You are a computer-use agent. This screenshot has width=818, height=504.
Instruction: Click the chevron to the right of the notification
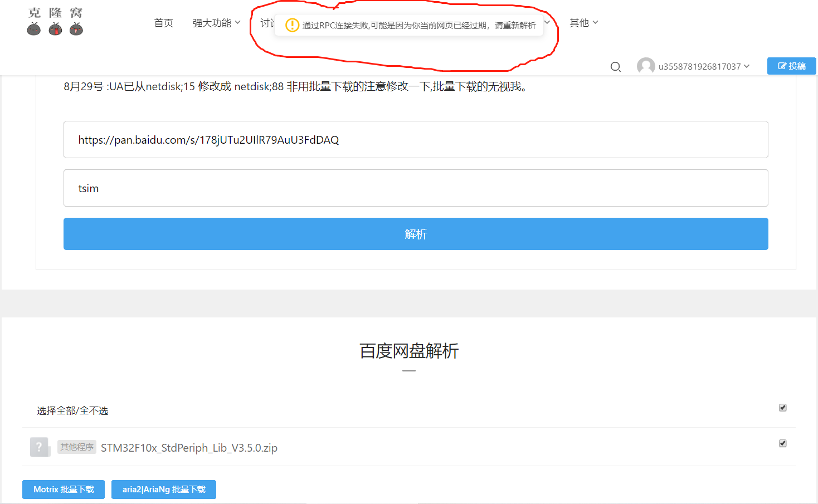(x=547, y=22)
